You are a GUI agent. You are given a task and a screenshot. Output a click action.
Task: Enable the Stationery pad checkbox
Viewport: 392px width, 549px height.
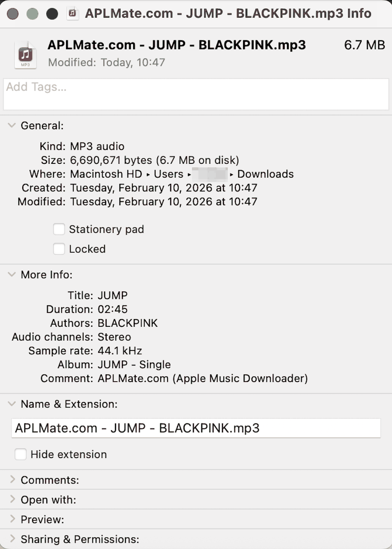coord(59,229)
